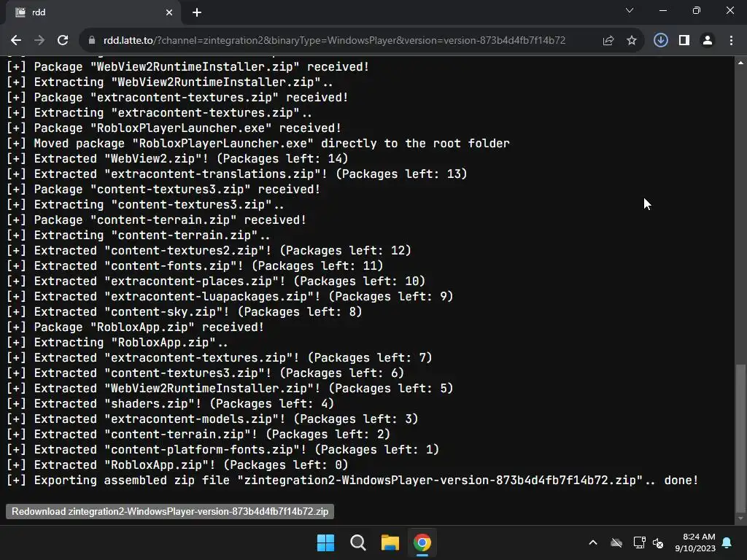Click the scrollbar down arrow
The image size is (747, 560).
coord(740,518)
